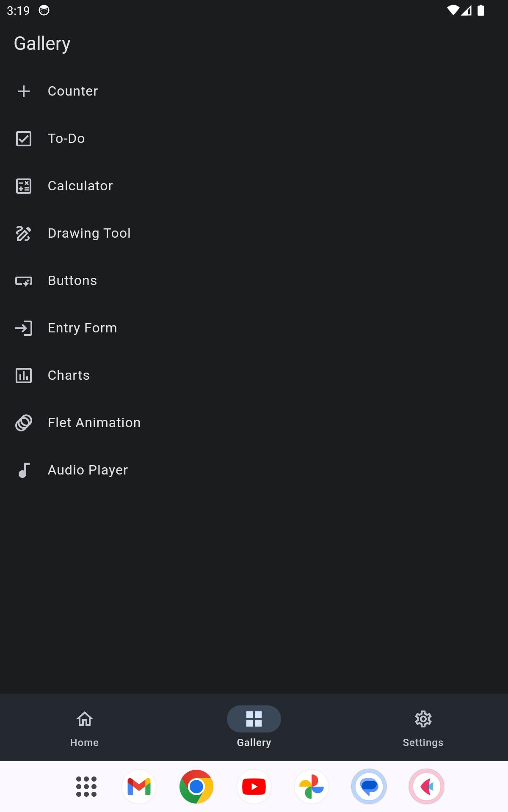Viewport: 508px width, 812px height.
Task: Launch YouTube from the taskbar
Action: tap(254, 787)
